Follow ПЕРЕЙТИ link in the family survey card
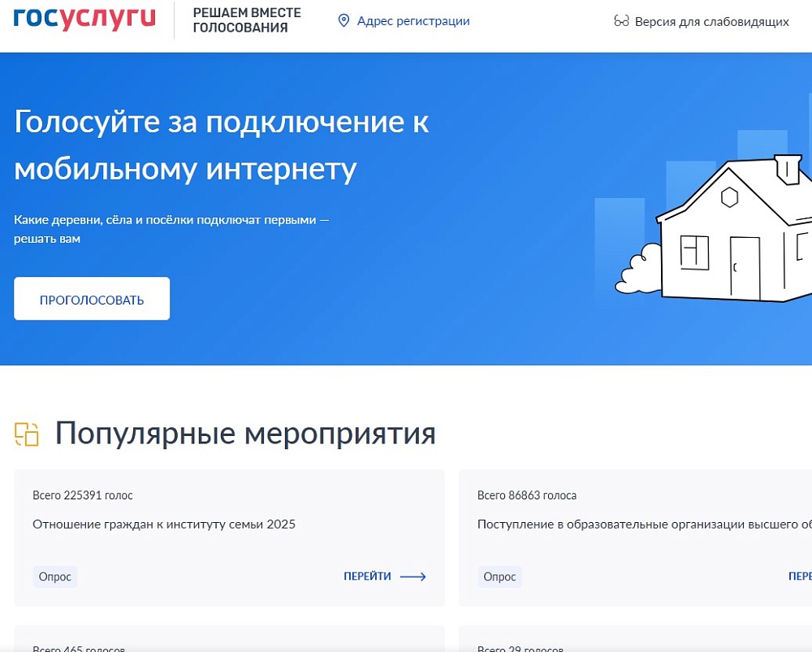This screenshot has width=812, height=652. click(x=367, y=576)
